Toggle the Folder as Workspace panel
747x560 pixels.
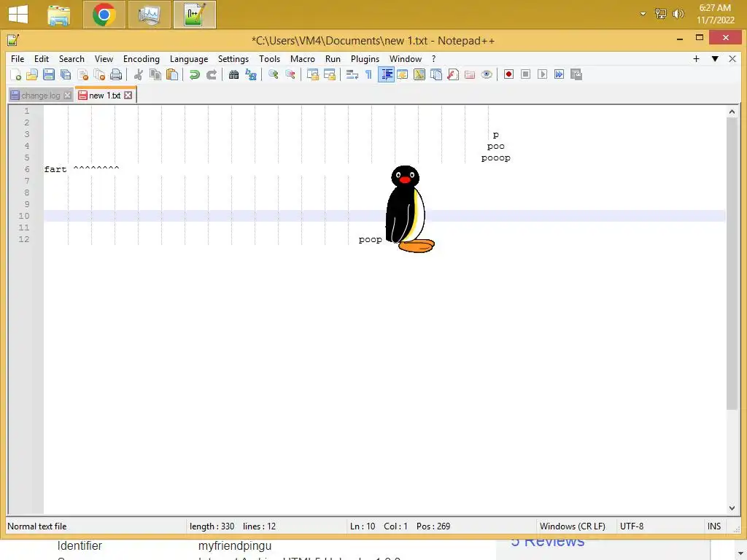click(x=470, y=74)
